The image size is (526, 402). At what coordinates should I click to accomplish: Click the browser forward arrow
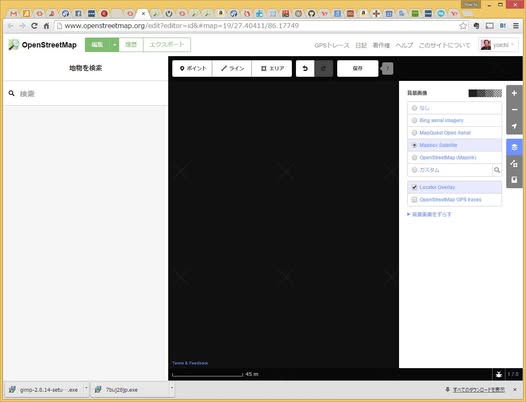pyautogui.click(x=22, y=26)
